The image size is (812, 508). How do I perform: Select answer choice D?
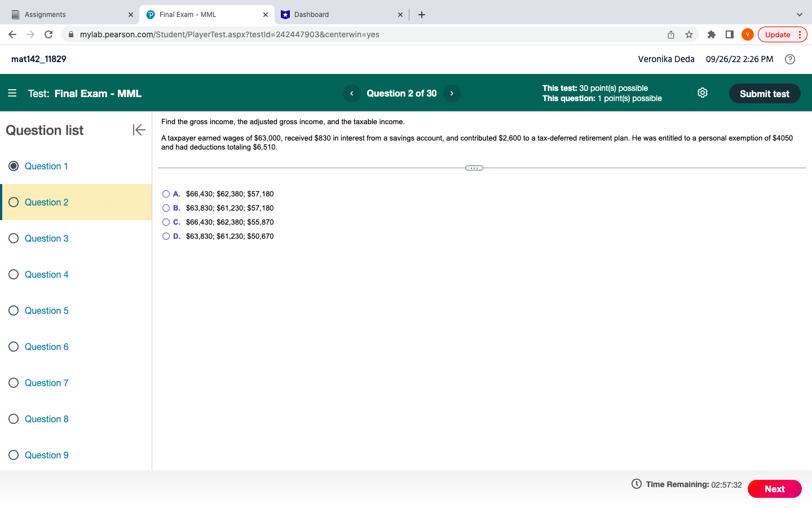pos(166,236)
